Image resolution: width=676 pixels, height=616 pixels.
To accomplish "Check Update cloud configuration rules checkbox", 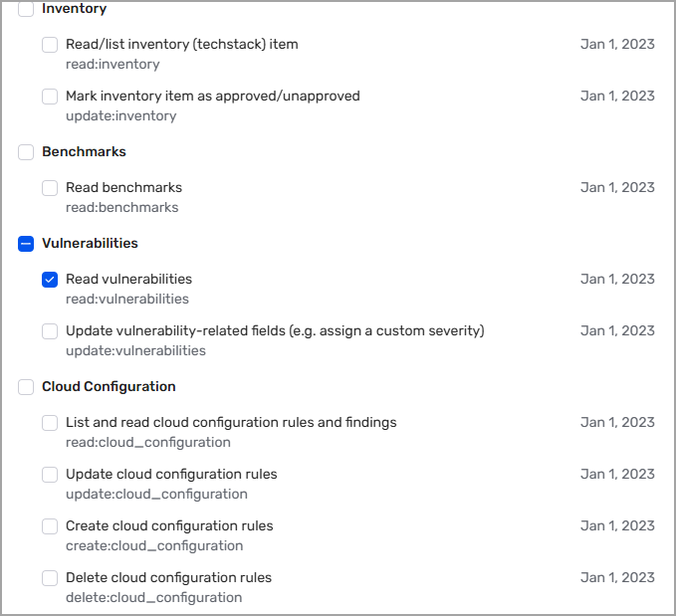I will [50, 475].
